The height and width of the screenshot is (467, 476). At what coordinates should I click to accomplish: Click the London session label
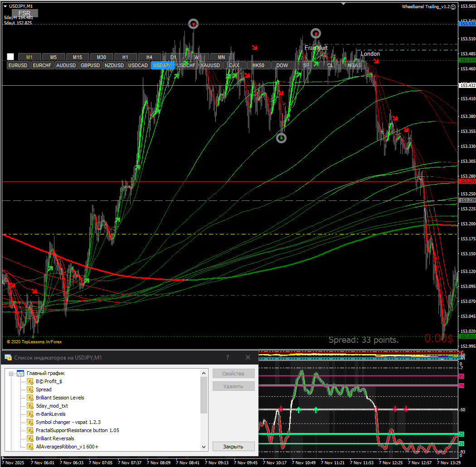click(370, 54)
